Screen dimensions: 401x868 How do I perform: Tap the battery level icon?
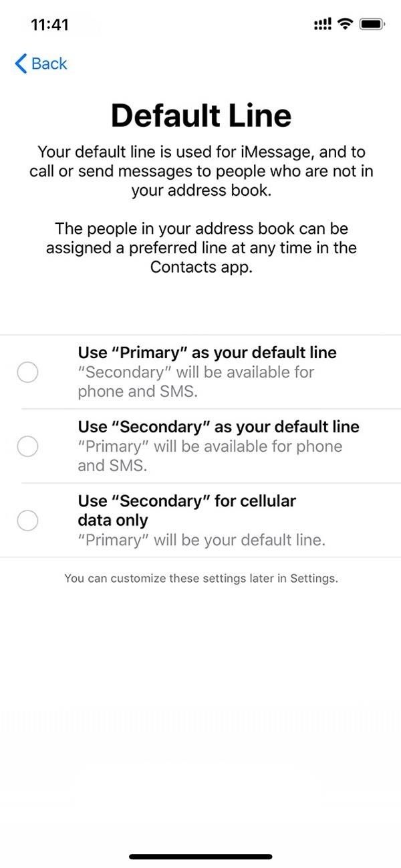371,25
